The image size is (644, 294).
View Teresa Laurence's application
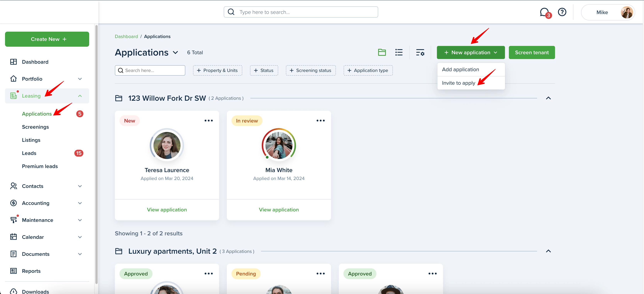[x=167, y=210]
